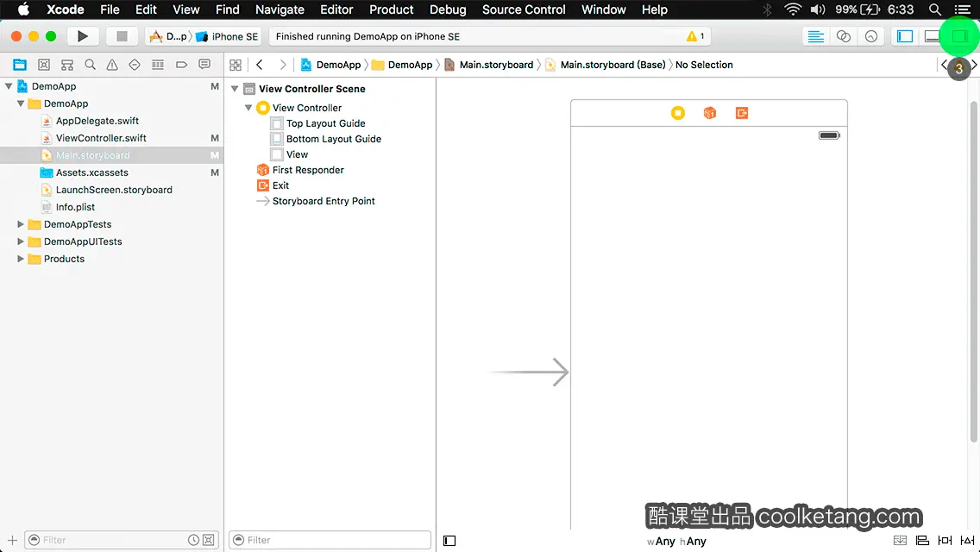The image size is (980, 552).
Task: Select ViewController.swift file
Action: 101,137
